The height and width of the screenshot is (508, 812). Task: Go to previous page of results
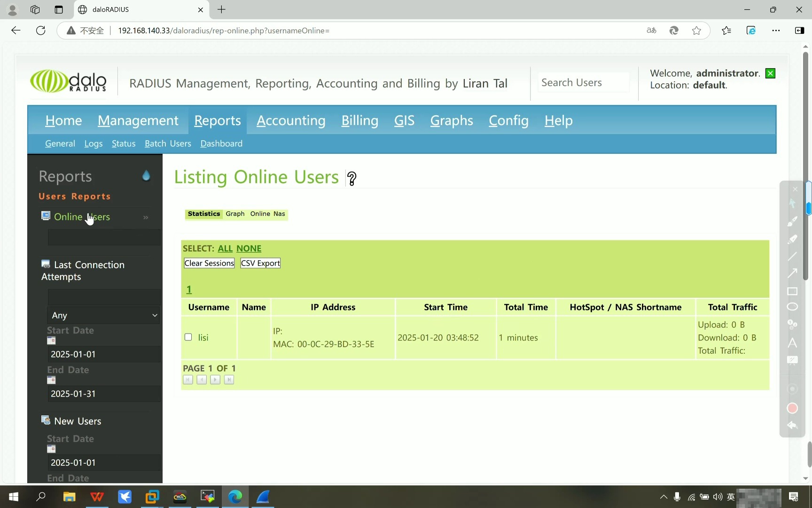pyautogui.click(x=202, y=380)
